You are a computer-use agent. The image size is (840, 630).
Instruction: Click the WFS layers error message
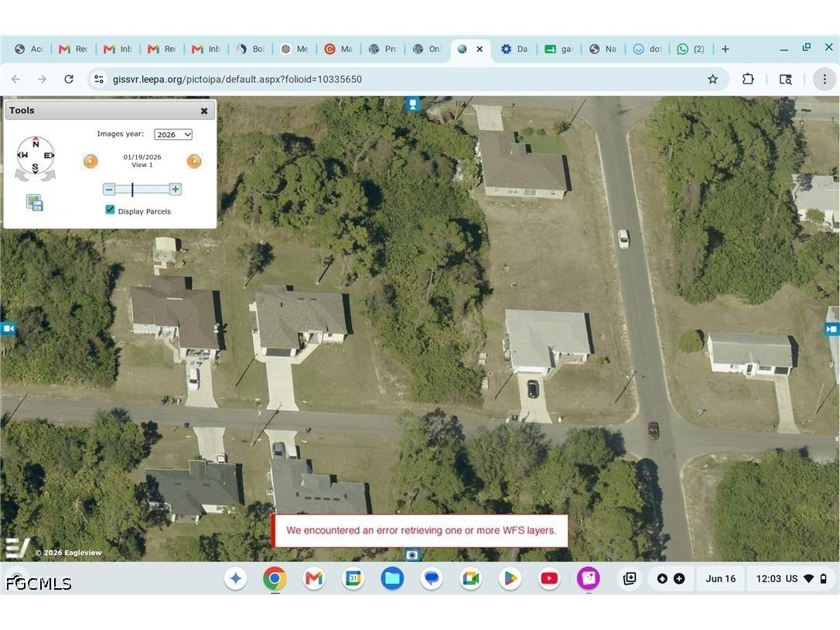pos(421,530)
